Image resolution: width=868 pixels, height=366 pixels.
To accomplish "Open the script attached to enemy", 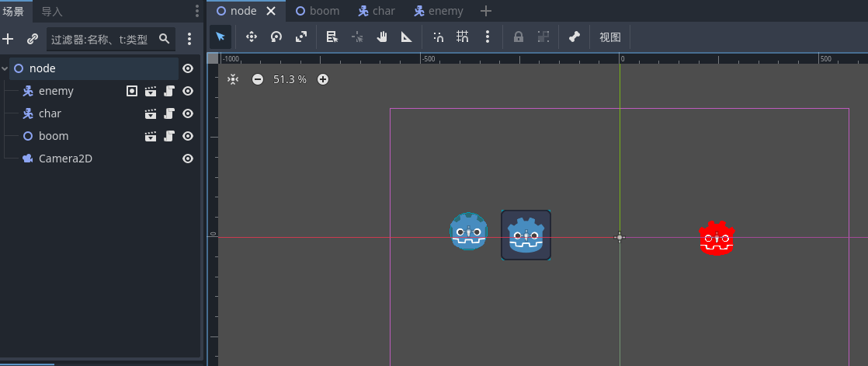I will pos(169,91).
